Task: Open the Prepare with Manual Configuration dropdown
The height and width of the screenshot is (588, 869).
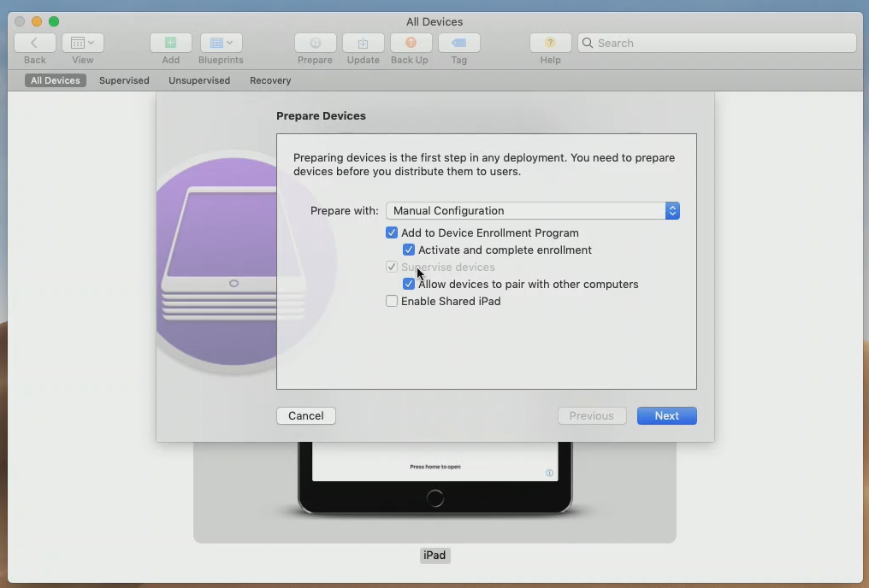Action: pos(533,210)
